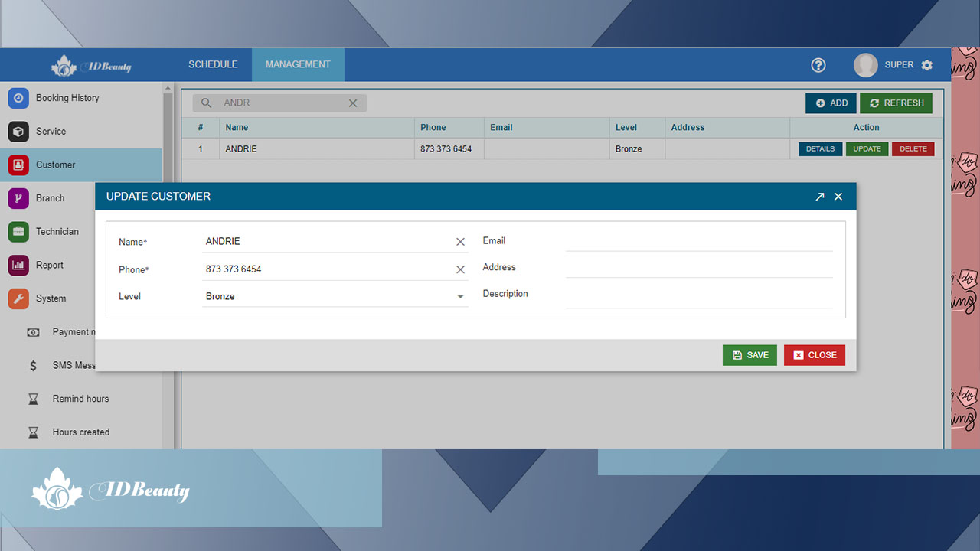
Task: Click the settings gear next to SUPER
Action: (x=927, y=65)
